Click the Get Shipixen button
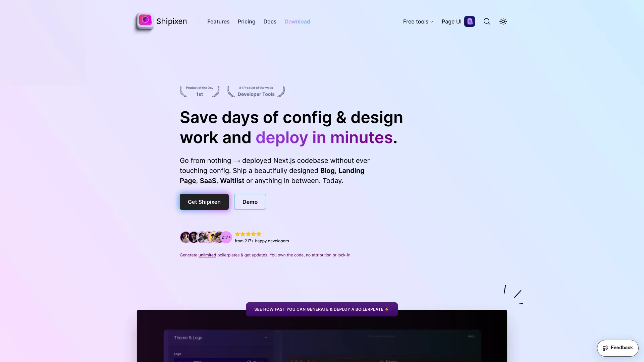Screen dimensions: 644x362 click(204, 201)
